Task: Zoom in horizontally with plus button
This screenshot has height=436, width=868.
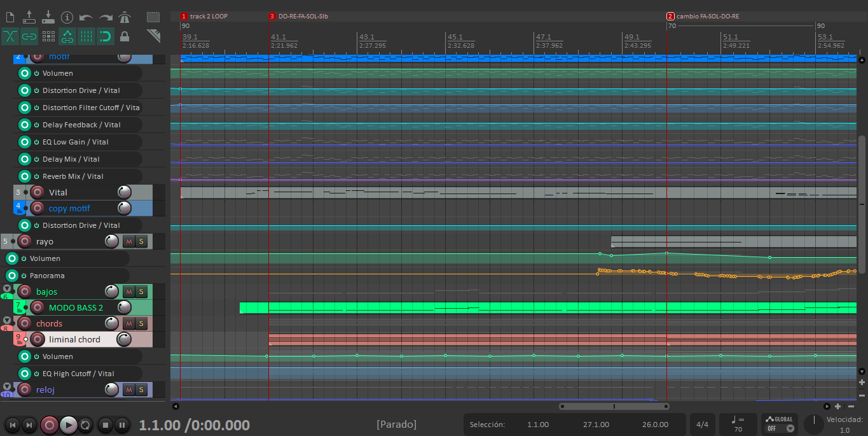Action: point(837,406)
